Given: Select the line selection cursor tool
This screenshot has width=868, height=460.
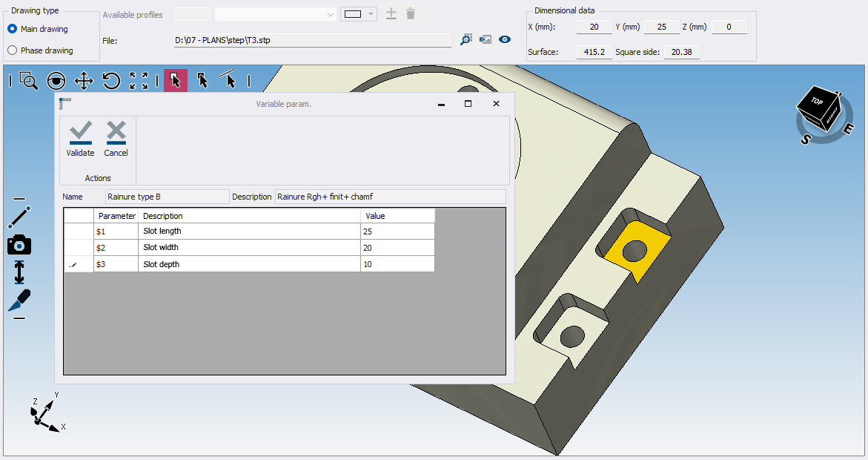Looking at the screenshot, I should pyautogui.click(x=229, y=79).
